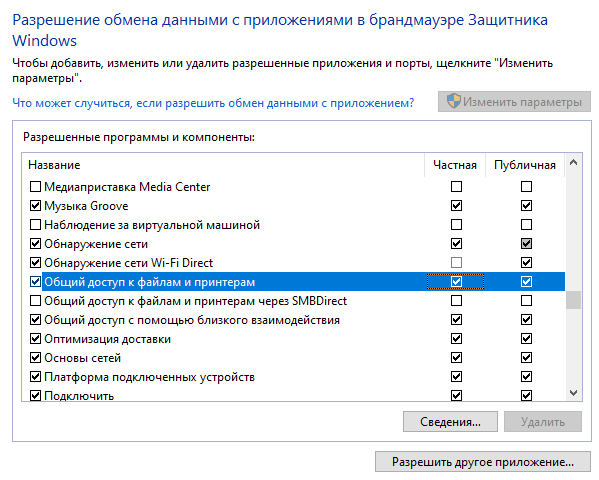This screenshot has height=480, width=599.
Task: Toggle Private checkbox for близкого взаимодействия row
Action: (x=456, y=319)
